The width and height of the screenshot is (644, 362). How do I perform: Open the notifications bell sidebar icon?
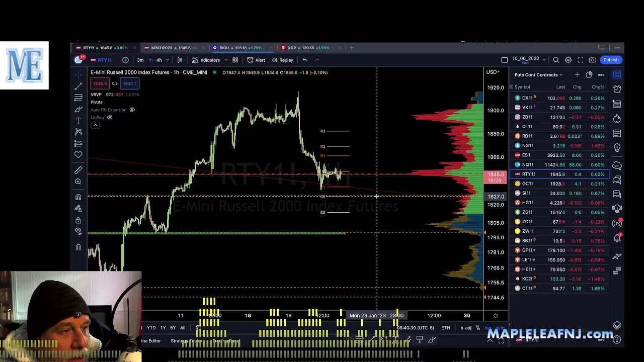coord(617,238)
